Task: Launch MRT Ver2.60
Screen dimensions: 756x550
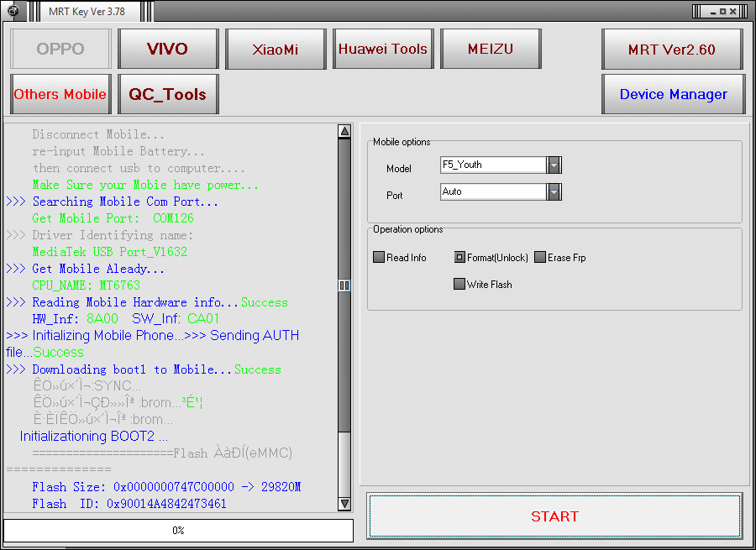Action: [x=672, y=49]
